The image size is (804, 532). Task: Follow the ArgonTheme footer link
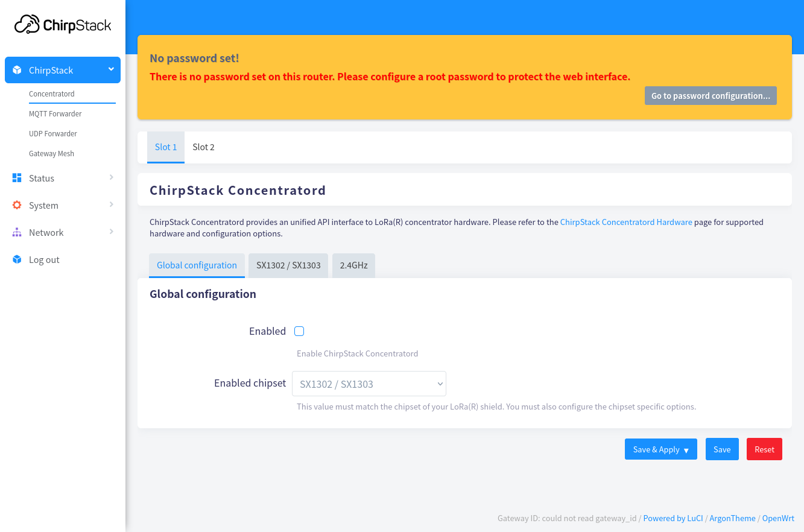[732, 518]
